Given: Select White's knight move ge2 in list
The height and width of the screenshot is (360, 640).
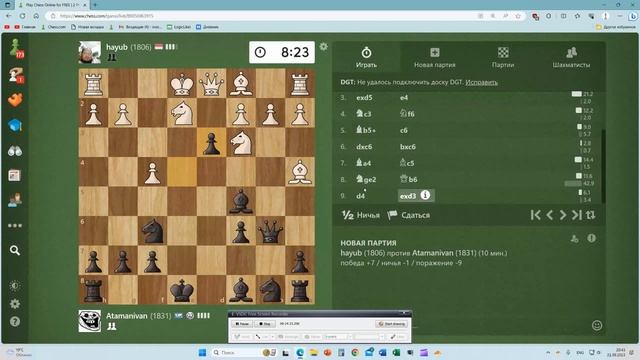Looking at the screenshot, I should click(366, 179).
